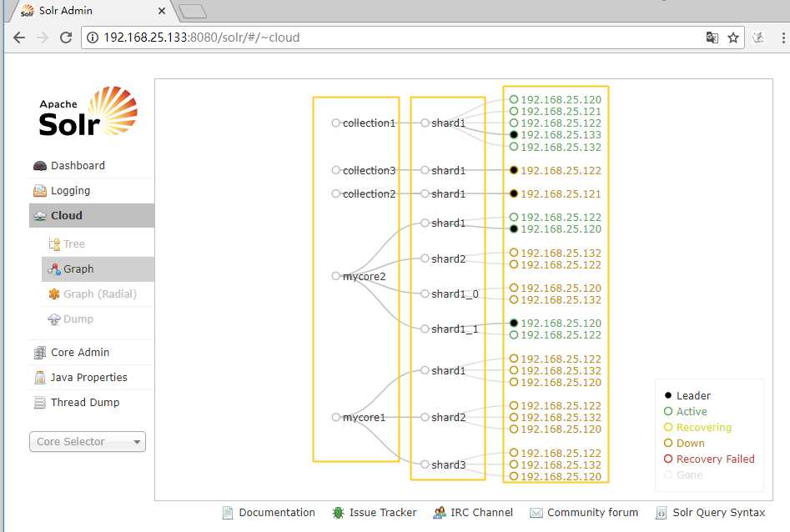The width and height of the screenshot is (790, 532).
Task: Close the Solr Admin tab
Action: 162,11
